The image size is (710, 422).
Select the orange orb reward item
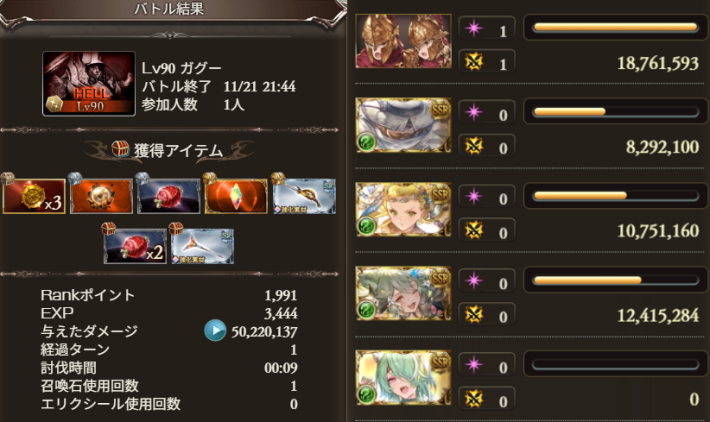point(101,196)
